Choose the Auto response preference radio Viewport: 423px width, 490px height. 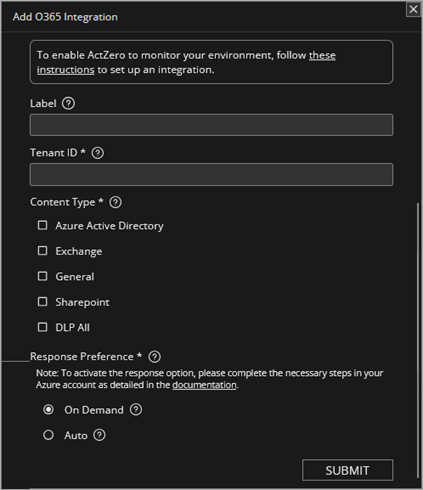coord(48,435)
